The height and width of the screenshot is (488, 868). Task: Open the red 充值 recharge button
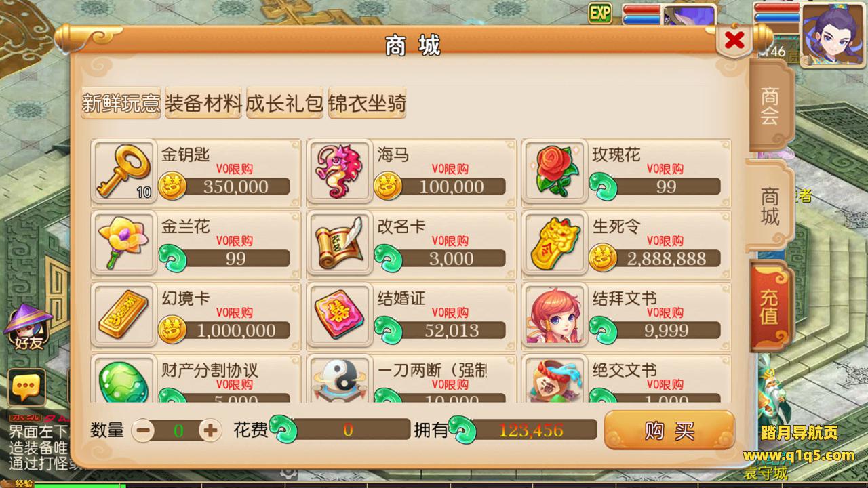[770, 308]
